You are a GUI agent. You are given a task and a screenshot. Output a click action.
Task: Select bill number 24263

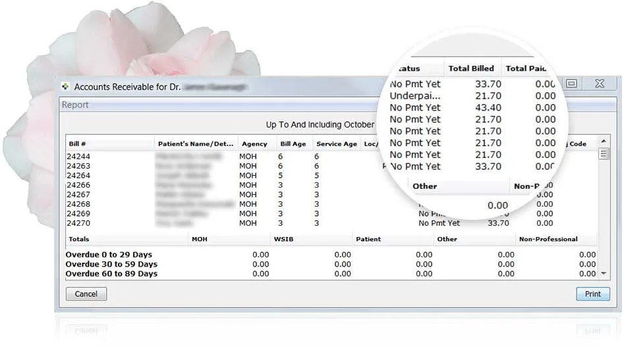[78, 167]
